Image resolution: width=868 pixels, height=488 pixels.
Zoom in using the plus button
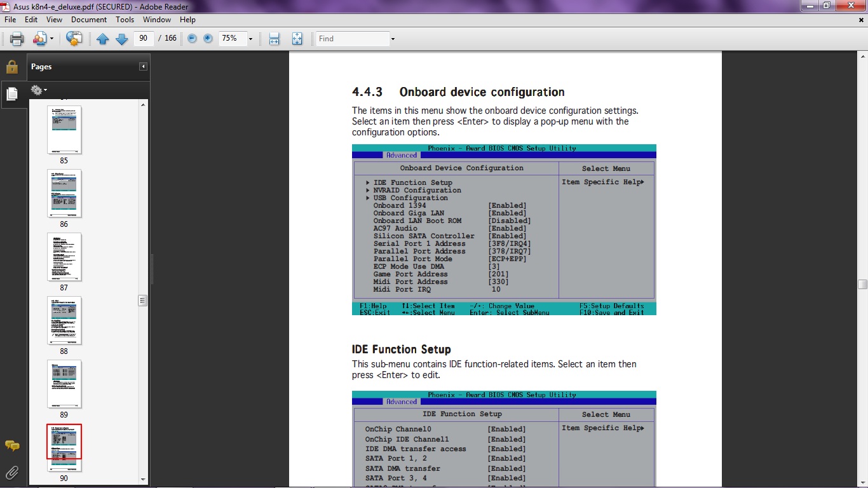(208, 39)
